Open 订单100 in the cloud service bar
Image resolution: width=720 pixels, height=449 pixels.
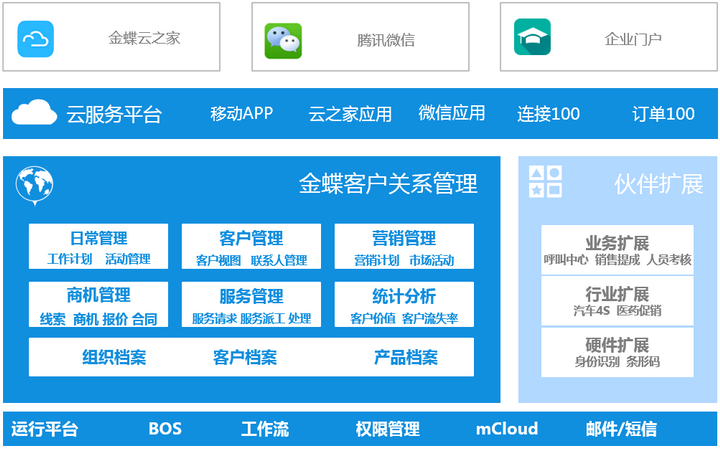point(663,114)
